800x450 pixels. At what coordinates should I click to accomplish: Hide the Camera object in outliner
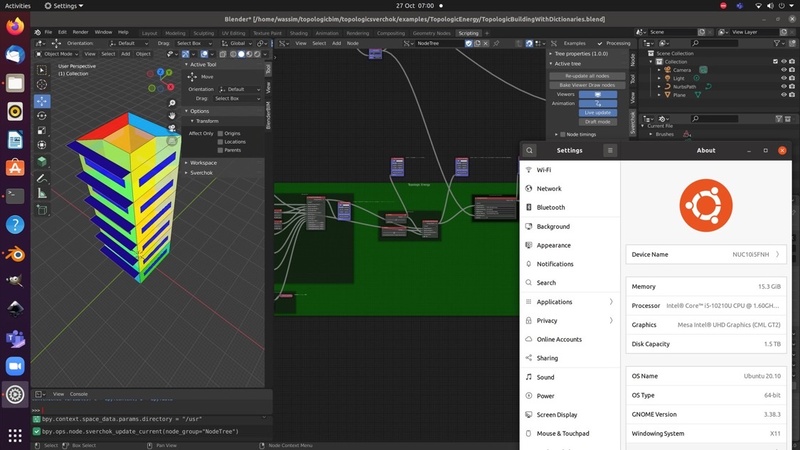click(784, 70)
